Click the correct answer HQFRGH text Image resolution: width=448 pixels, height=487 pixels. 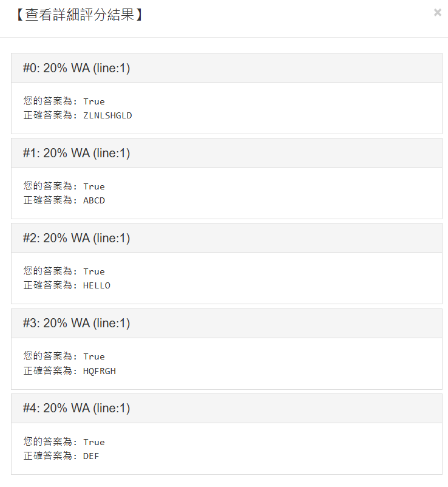[100, 370]
